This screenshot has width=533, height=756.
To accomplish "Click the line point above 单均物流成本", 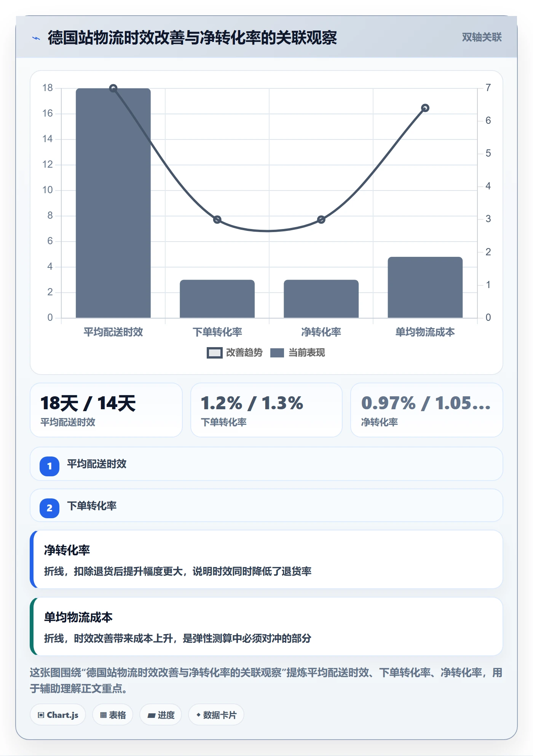I will [425, 108].
